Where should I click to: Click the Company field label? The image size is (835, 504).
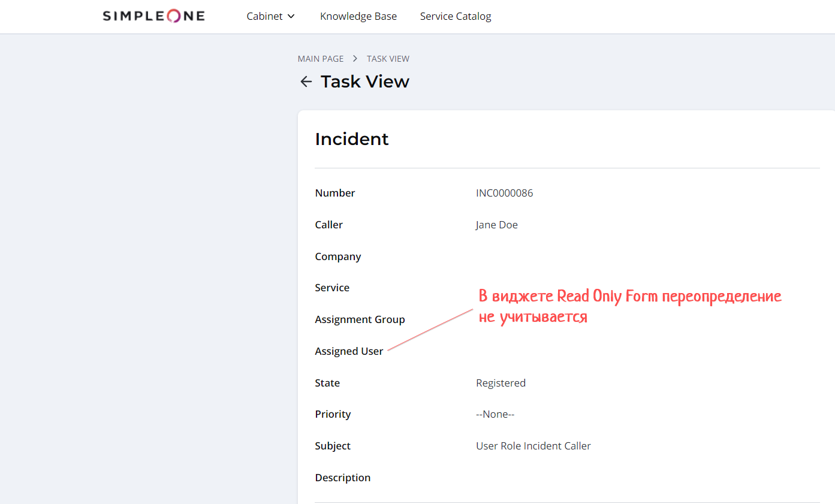[x=337, y=256]
